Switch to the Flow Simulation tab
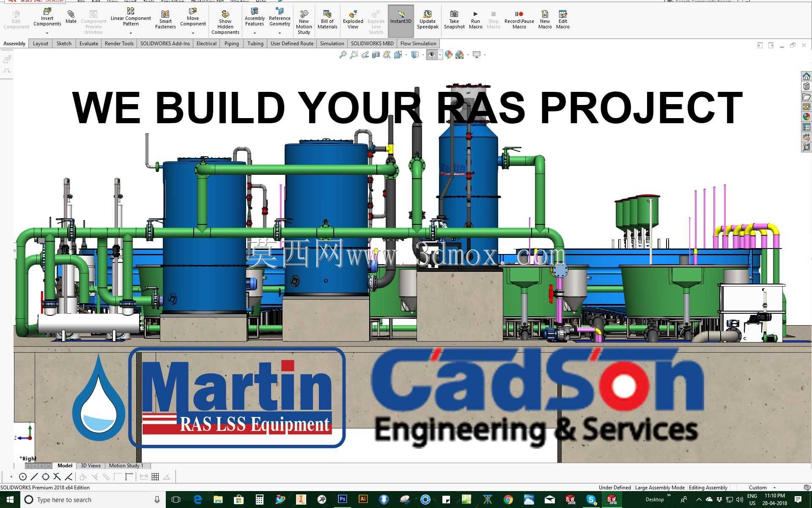Image resolution: width=812 pixels, height=508 pixels. coord(418,44)
